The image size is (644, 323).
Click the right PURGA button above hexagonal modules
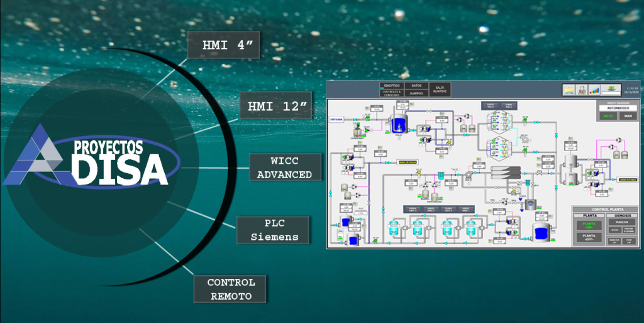tap(508, 106)
